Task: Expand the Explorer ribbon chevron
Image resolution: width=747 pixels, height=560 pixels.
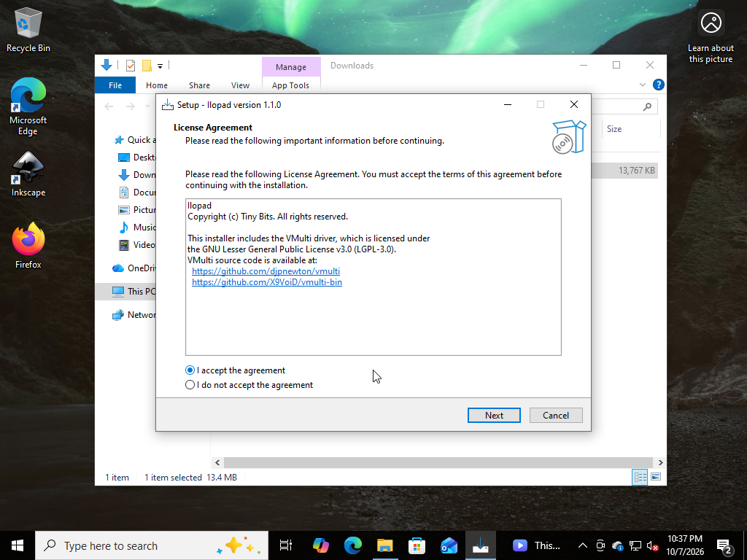Action: (643, 85)
